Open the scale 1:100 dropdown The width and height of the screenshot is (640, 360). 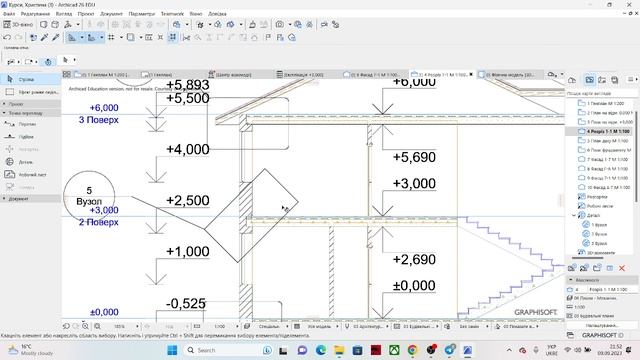pos(237,326)
